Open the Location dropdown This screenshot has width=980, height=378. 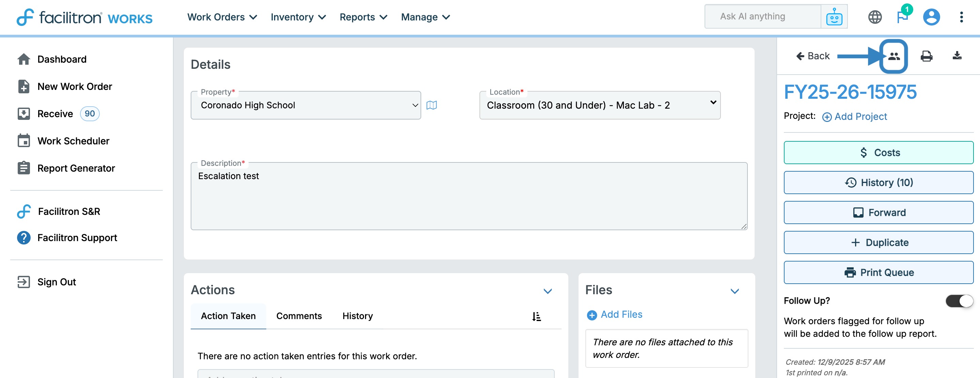coord(600,105)
